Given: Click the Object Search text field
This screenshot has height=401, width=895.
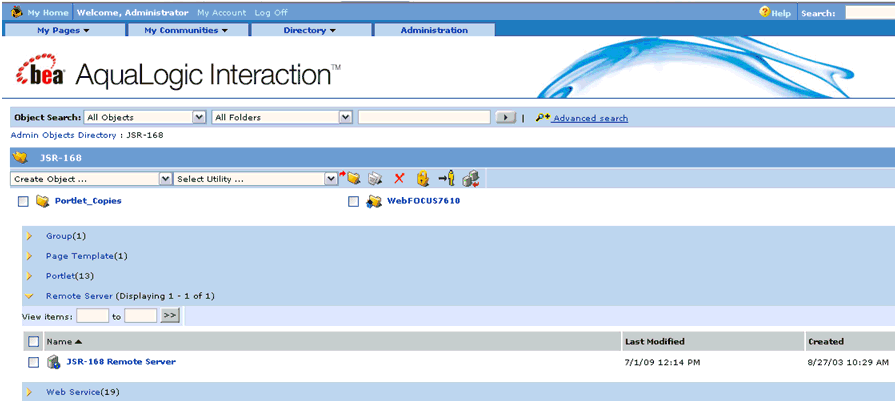Looking at the screenshot, I should coord(424,117).
